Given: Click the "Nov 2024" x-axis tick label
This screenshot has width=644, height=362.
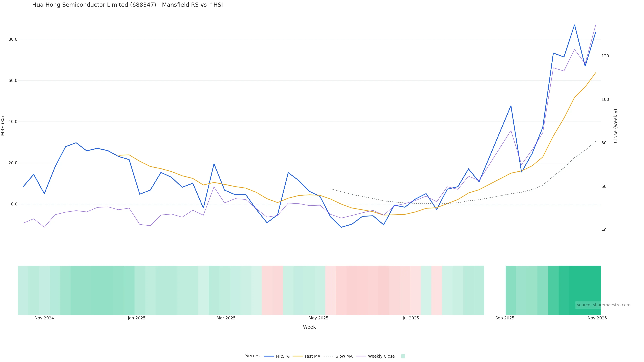Looking at the screenshot, I should pos(44,318).
